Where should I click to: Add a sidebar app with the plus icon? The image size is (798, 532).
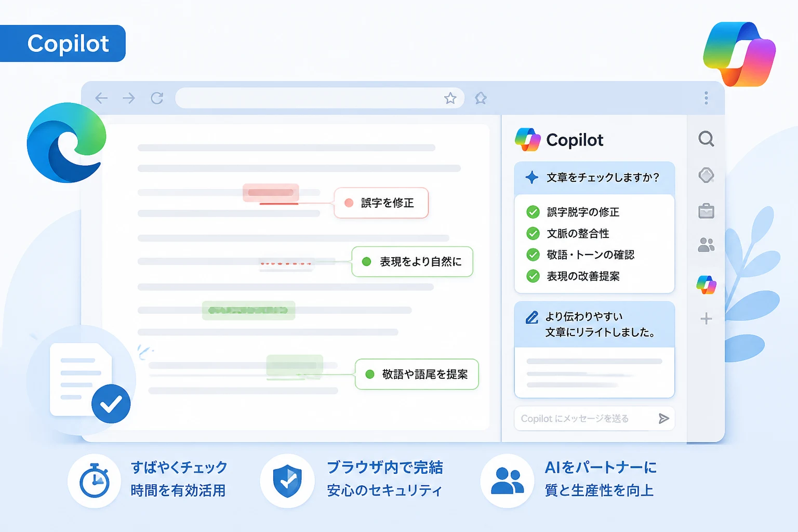(x=706, y=318)
